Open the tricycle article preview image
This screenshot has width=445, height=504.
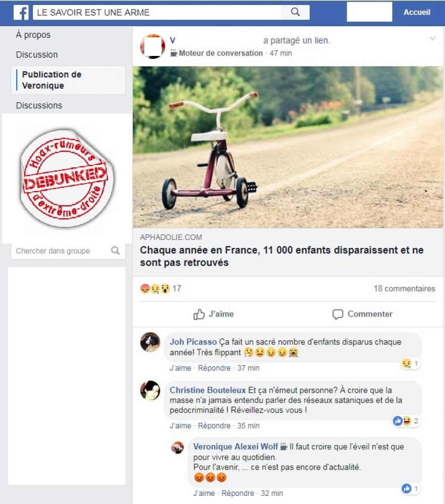[288, 147]
